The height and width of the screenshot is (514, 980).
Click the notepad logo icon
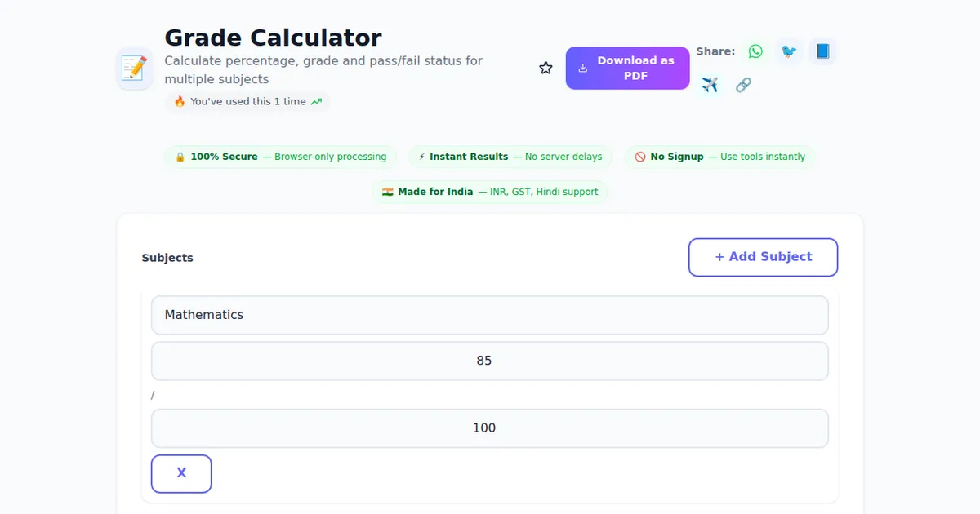pyautogui.click(x=135, y=69)
